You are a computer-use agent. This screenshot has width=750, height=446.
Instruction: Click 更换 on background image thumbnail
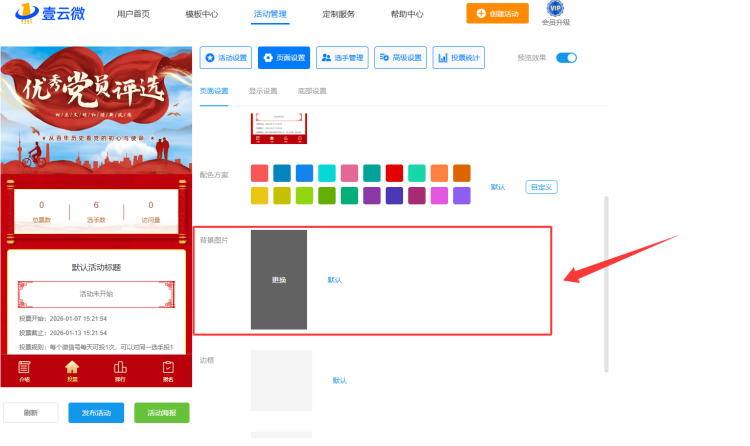(279, 280)
